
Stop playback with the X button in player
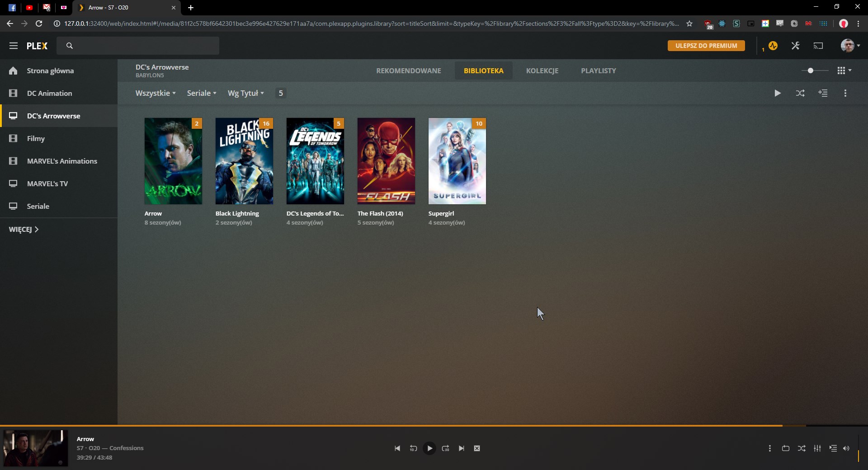[477, 448]
